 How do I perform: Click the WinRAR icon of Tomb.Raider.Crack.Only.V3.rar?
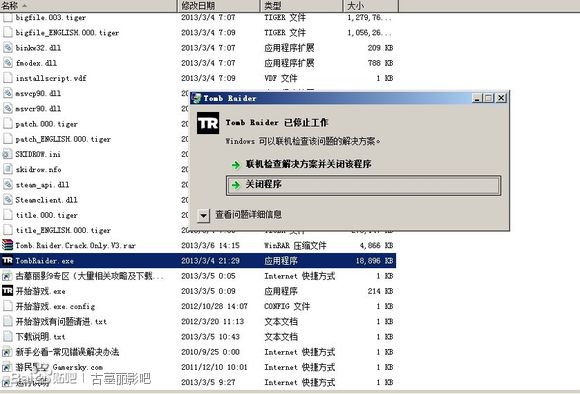coord(7,245)
